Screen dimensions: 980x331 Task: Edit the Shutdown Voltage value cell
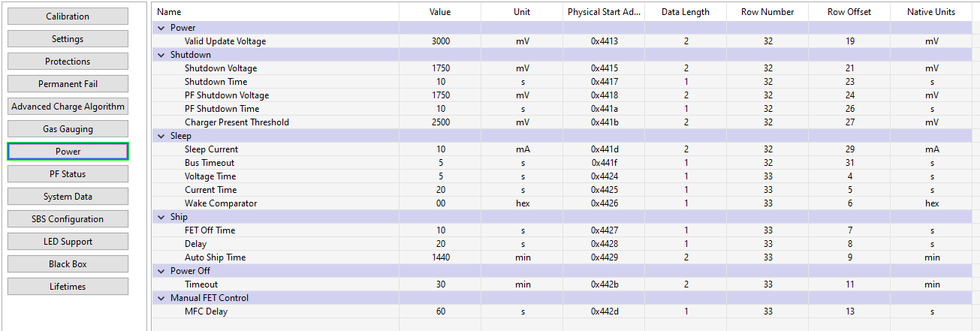(441, 68)
